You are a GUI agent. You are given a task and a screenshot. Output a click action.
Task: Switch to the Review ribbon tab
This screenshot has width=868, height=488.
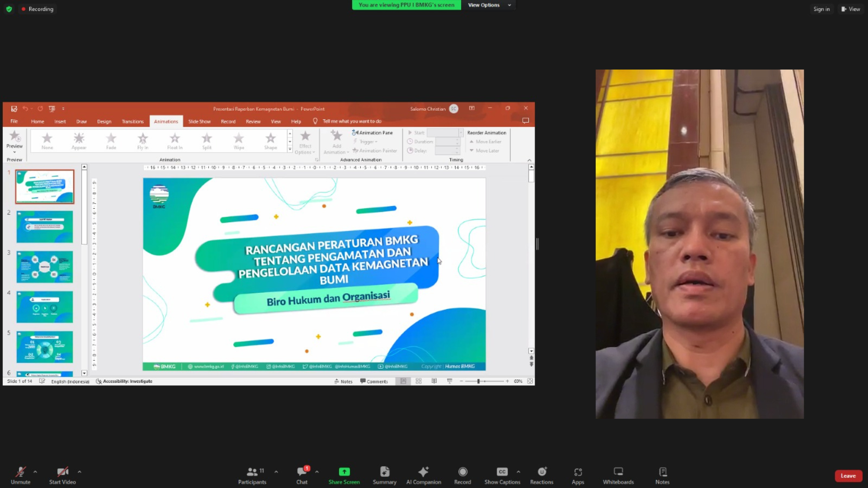253,122
